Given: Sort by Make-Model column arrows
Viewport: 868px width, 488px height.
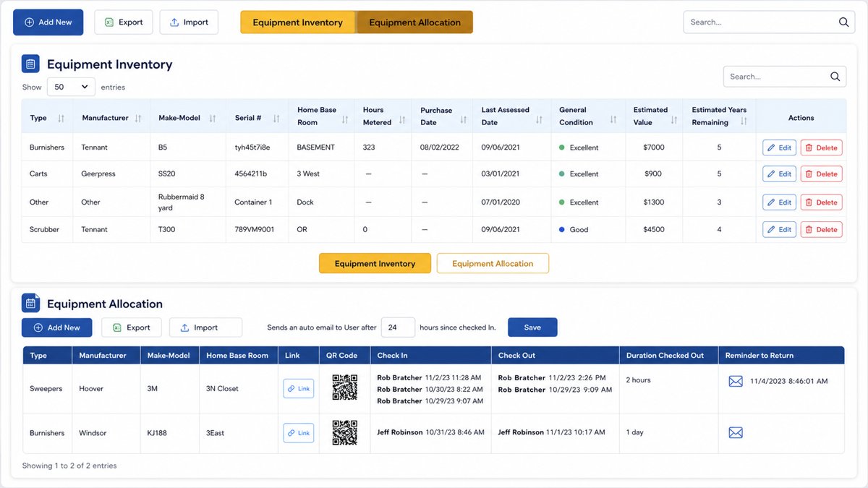Looking at the screenshot, I should tap(212, 118).
